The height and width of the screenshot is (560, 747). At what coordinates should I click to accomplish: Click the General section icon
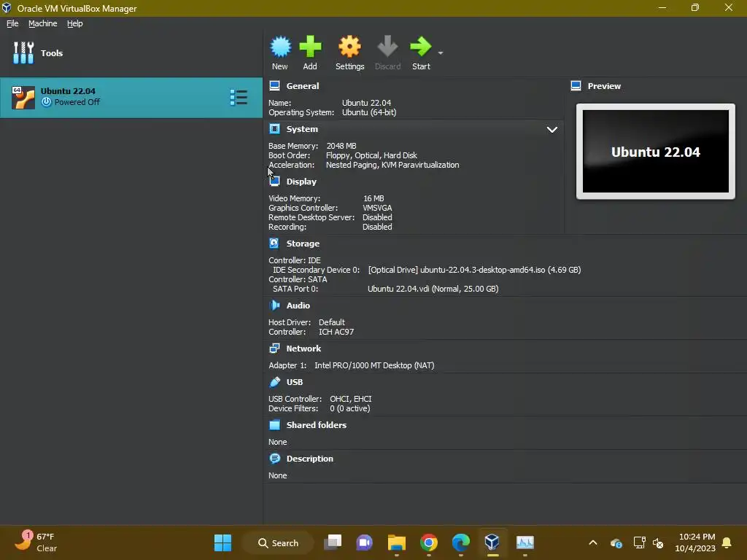[x=274, y=86]
